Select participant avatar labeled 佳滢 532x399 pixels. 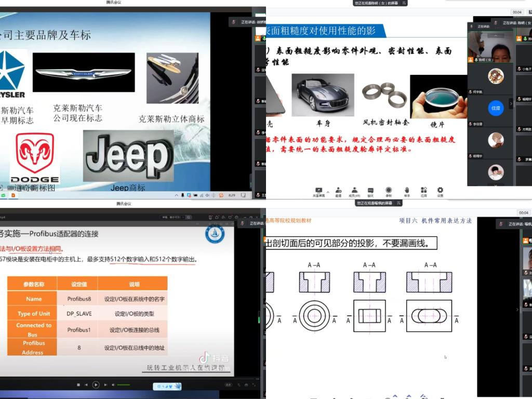[x=496, y=108]
